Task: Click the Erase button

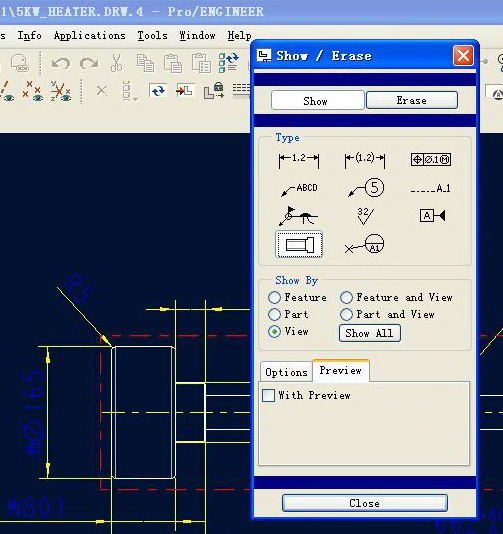Action: [412, 100]
